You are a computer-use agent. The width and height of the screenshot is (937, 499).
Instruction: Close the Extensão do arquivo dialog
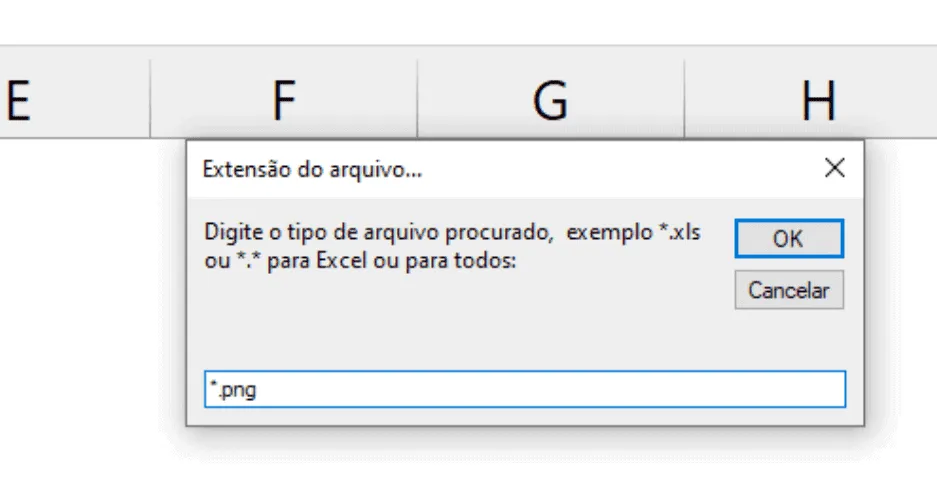[x=834, y=168]
